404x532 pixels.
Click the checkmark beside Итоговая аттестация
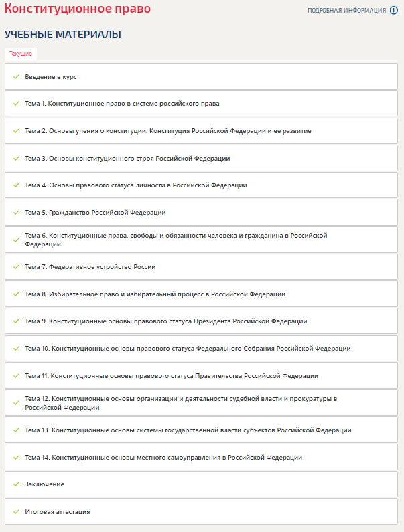(16, 512)
